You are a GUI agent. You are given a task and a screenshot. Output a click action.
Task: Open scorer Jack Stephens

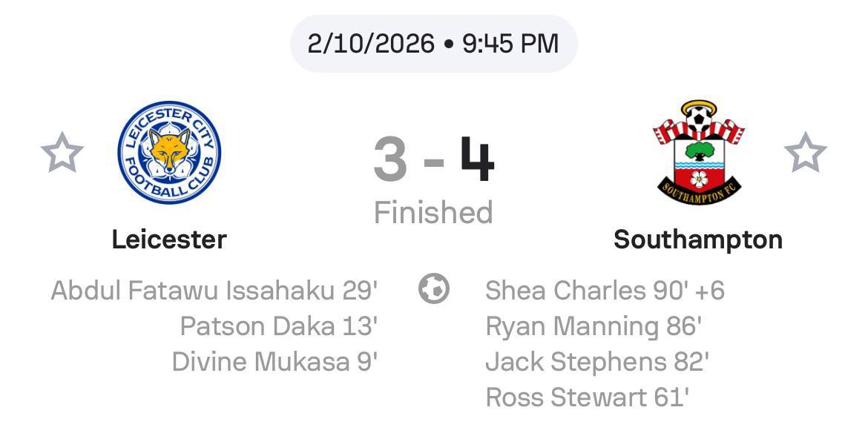[597, 362]
